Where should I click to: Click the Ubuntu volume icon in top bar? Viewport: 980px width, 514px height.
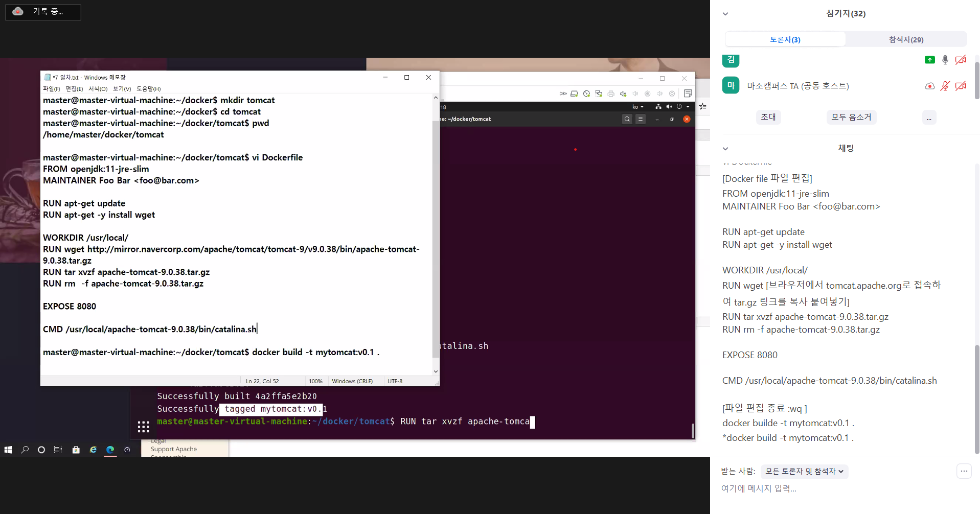point(669,107)
